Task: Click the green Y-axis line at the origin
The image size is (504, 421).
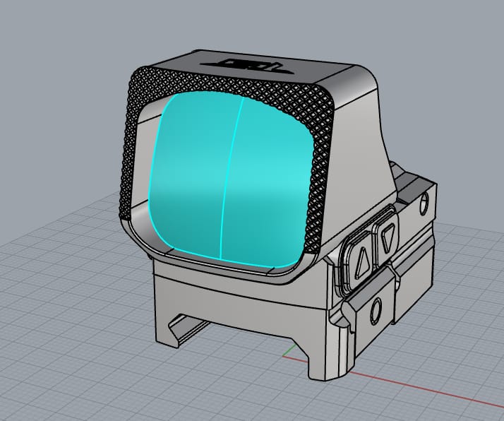Action: pos(290,350)
